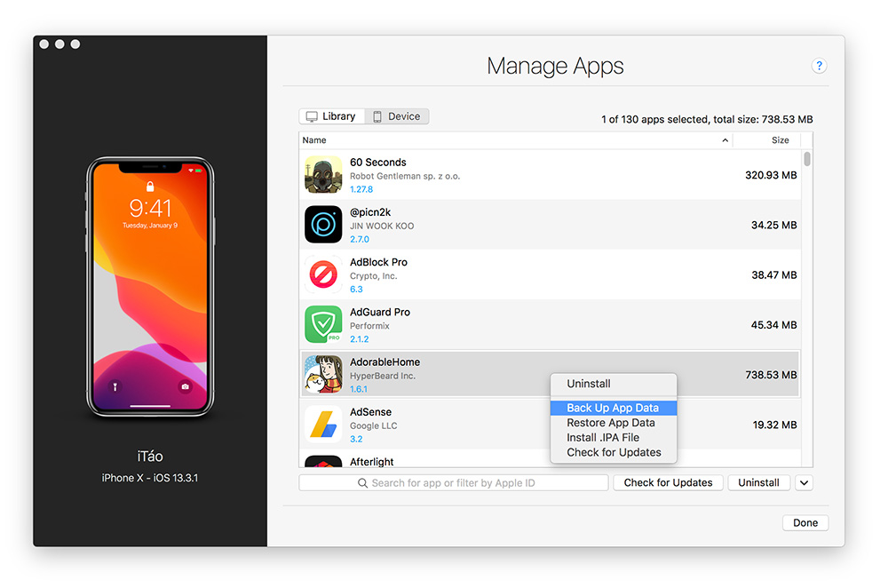This screenshot has height=588, width=888.
Task: Sort by the Name column header
Action: 314,140
